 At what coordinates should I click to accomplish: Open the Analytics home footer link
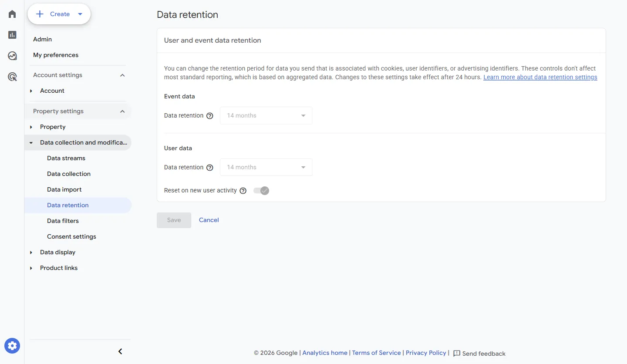pyautogui.click(x=325, y=353)
